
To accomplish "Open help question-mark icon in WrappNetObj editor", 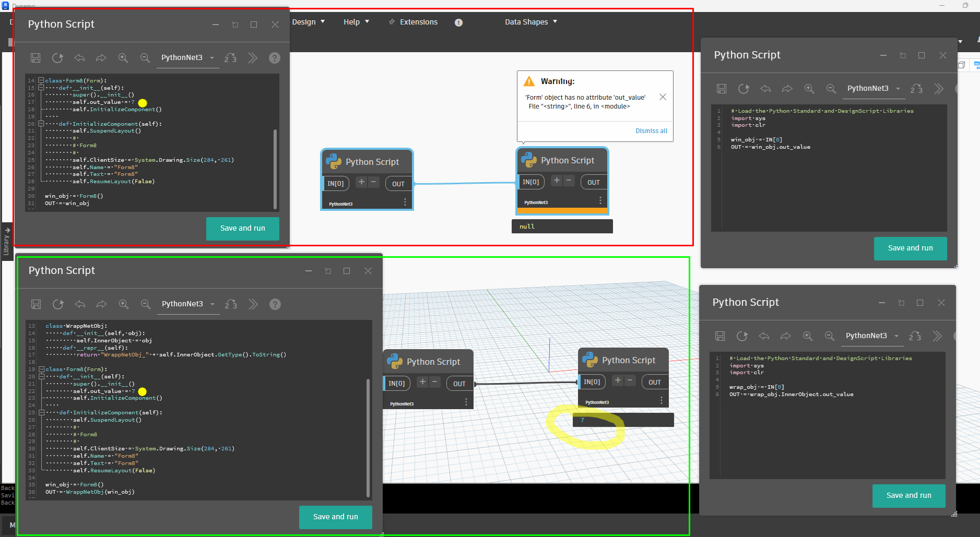I will [x=275, y=304].
